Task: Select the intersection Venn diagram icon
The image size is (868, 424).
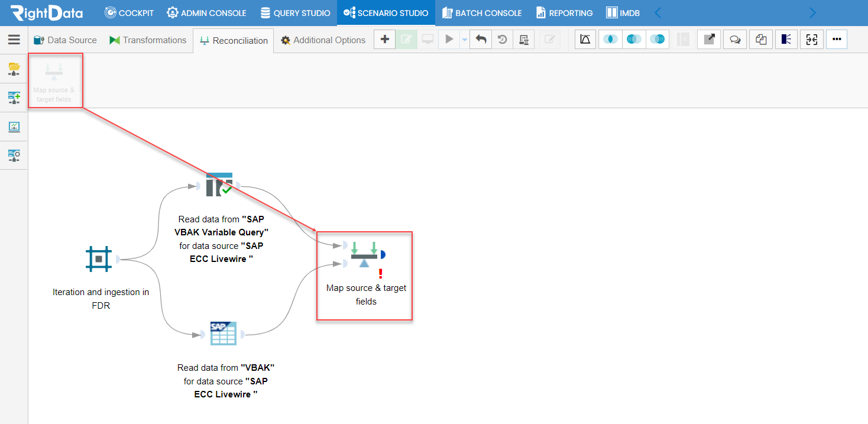Action: click(611, 40)
